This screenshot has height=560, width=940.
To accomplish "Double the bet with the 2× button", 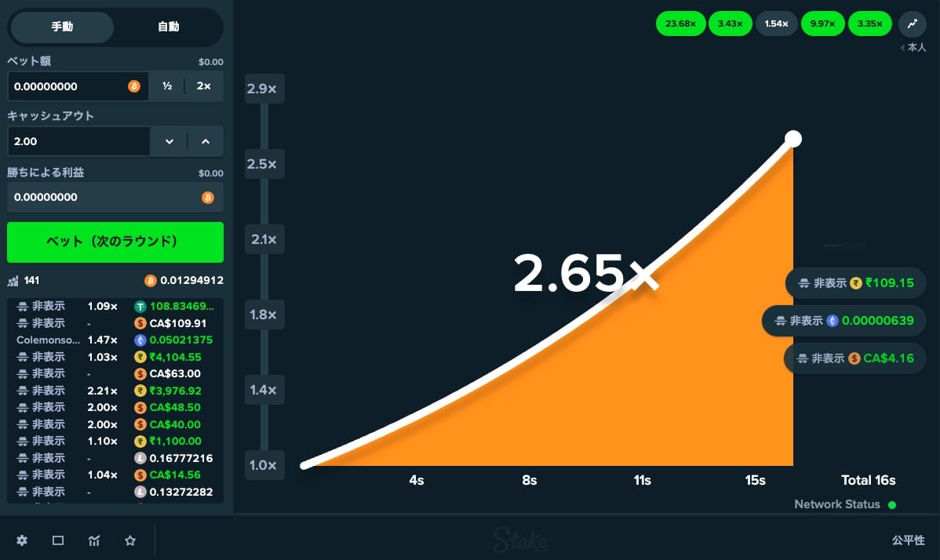I will (x=204, y=86).
